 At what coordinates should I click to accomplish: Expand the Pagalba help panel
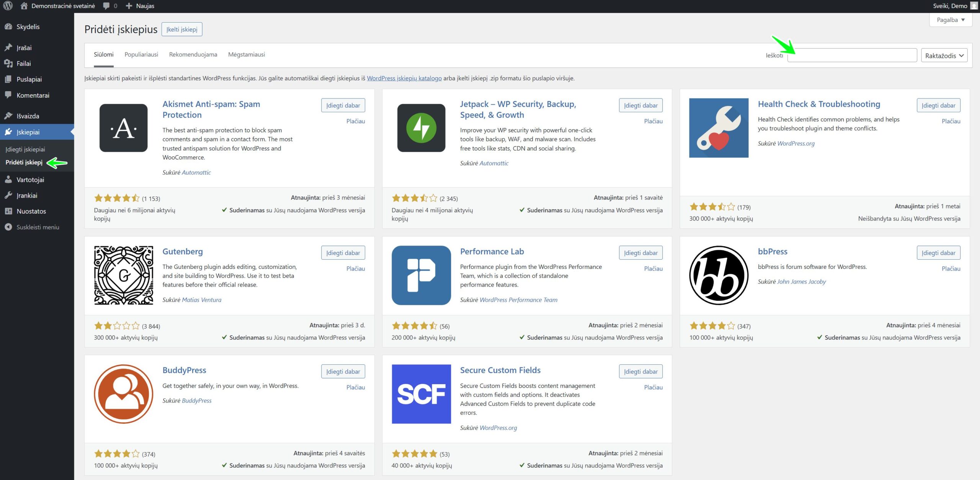click(x=951, y=20)
